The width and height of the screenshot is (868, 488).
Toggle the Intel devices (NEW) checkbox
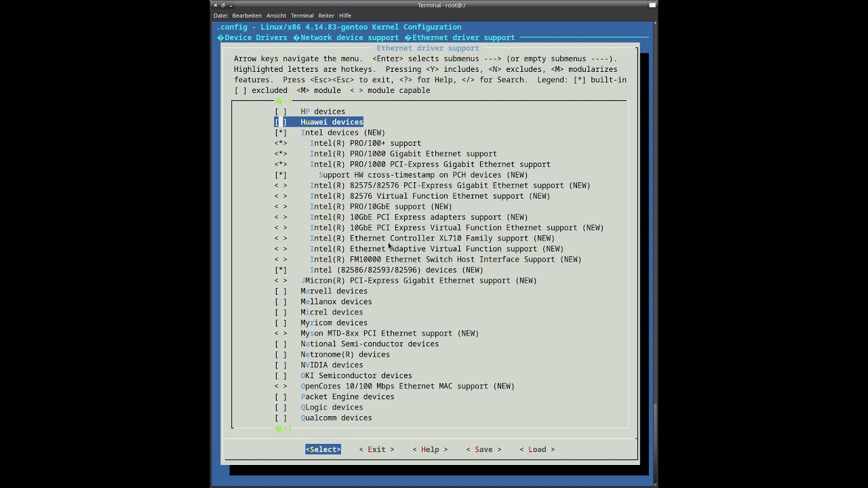tap(281, 133)
